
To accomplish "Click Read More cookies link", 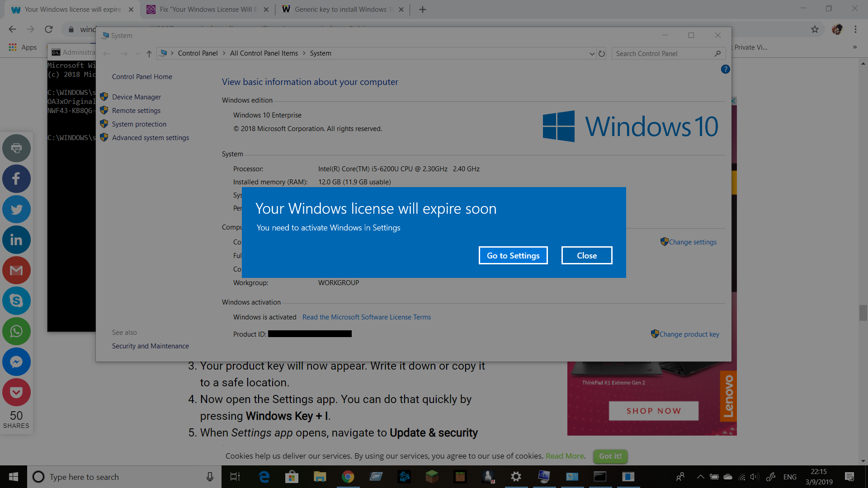I will [565, 456].
